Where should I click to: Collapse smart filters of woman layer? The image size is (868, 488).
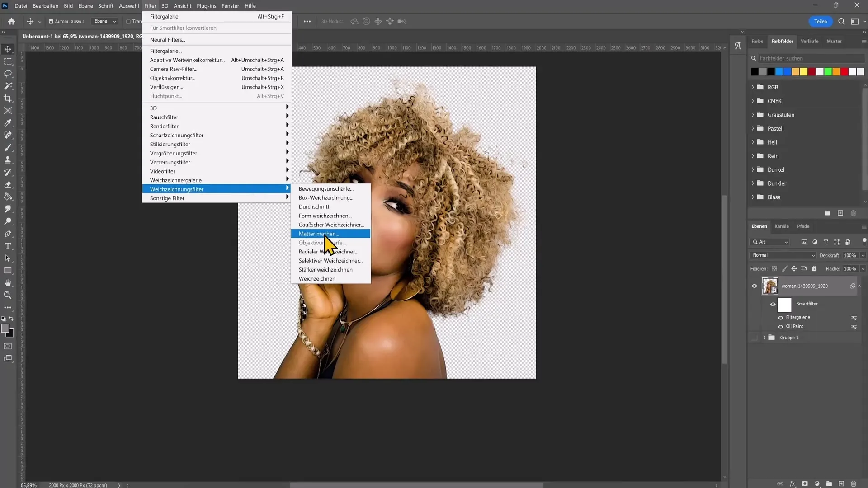859,286
